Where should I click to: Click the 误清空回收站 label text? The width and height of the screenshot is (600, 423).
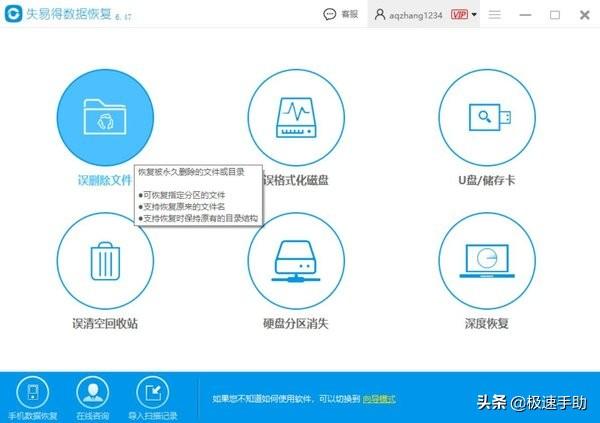[x=105, y=323]
